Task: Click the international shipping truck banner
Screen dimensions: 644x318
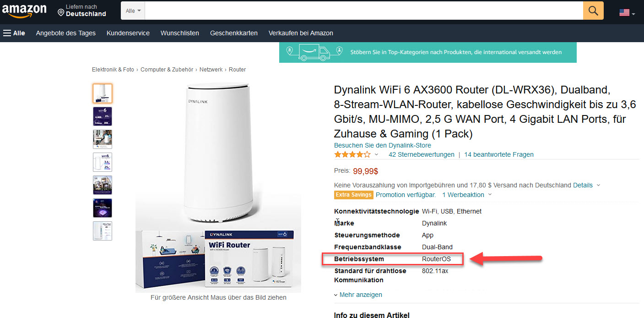Action: (x=428, y=52)
